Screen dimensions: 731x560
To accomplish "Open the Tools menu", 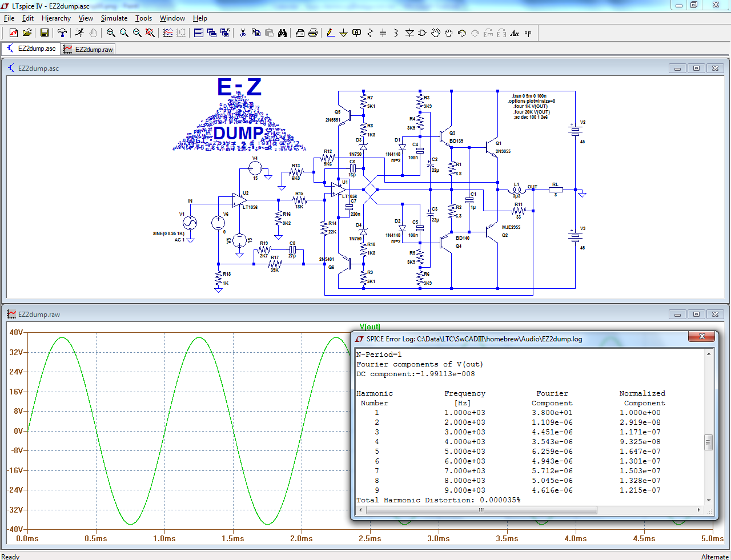I will click(x=143, y=18).
